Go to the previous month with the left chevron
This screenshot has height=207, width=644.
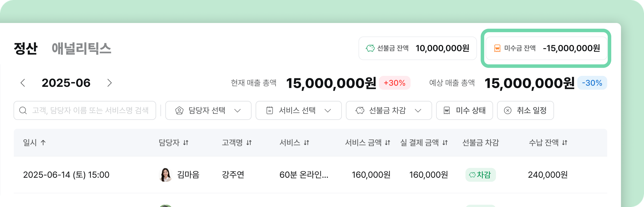tap(23, 83)
